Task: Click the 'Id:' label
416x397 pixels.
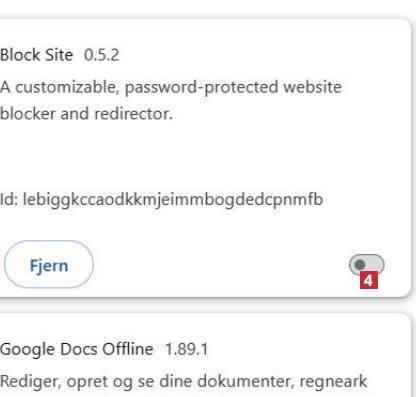Action: click(9, 199)
